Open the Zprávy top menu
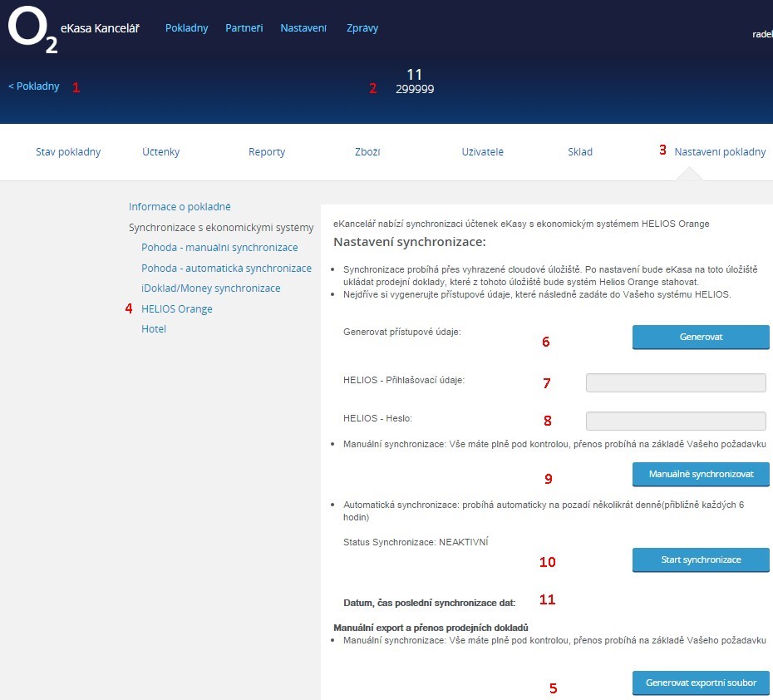This screenshot has width=773, height=700. coord(362,28)
